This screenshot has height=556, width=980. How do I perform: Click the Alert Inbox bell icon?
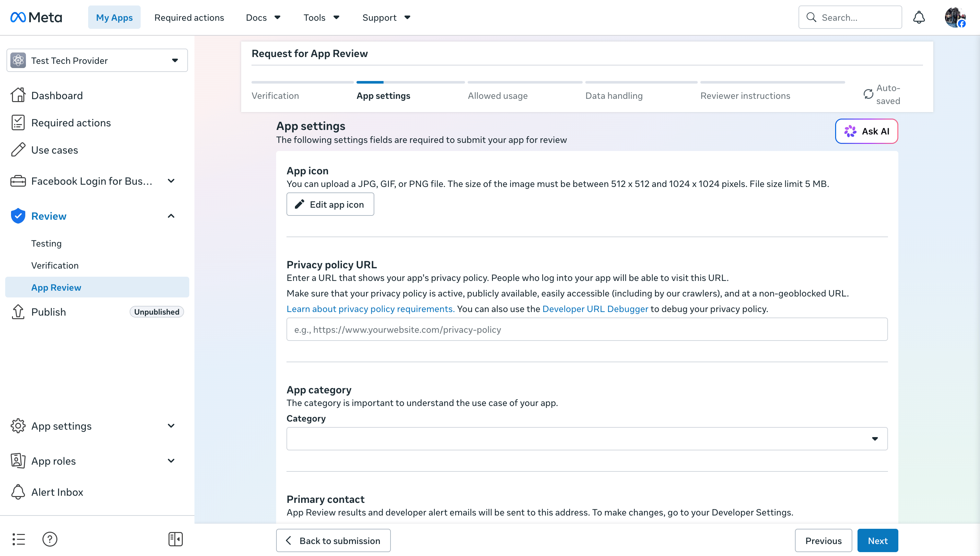click(18, 492)
